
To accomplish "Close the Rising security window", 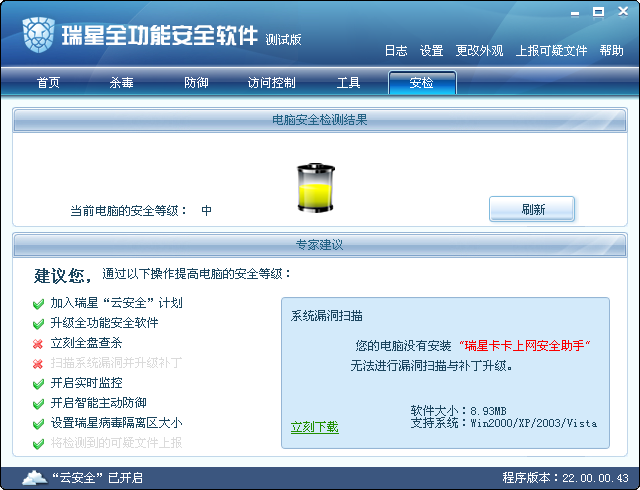I will point(623,11).
